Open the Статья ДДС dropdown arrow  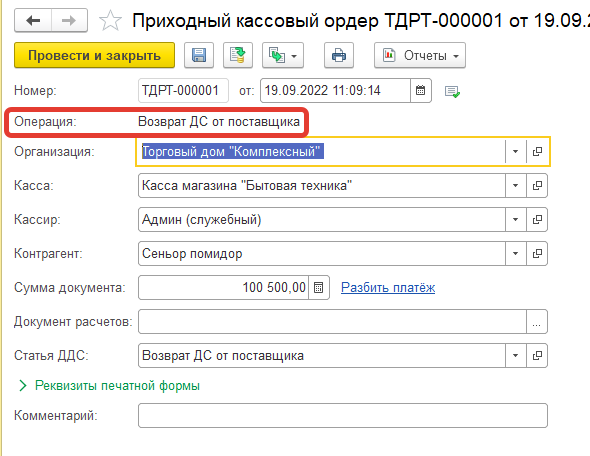point(515,356)
